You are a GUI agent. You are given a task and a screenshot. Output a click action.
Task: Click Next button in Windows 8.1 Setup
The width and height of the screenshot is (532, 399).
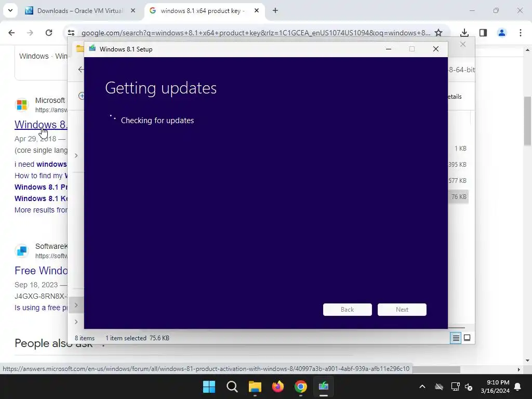point(402,310)
